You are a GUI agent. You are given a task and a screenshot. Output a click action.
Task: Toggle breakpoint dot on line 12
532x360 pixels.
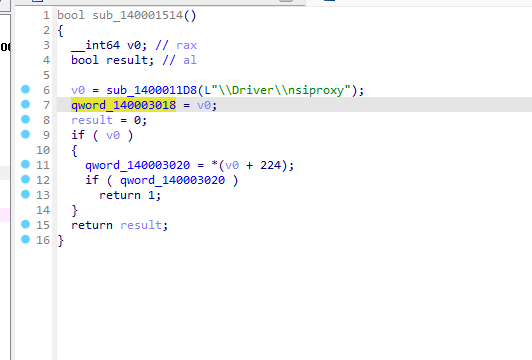(x=25, y=179)
